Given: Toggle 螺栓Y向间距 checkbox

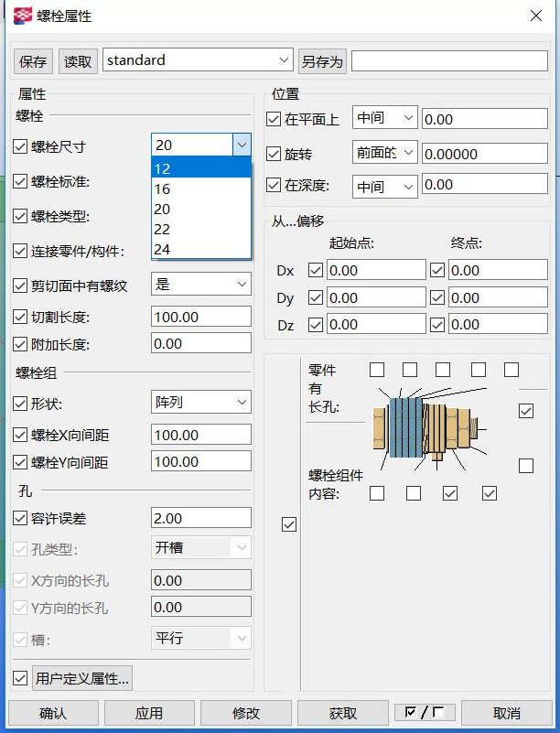Looking at the screenshot, I should tap(19, 462).
